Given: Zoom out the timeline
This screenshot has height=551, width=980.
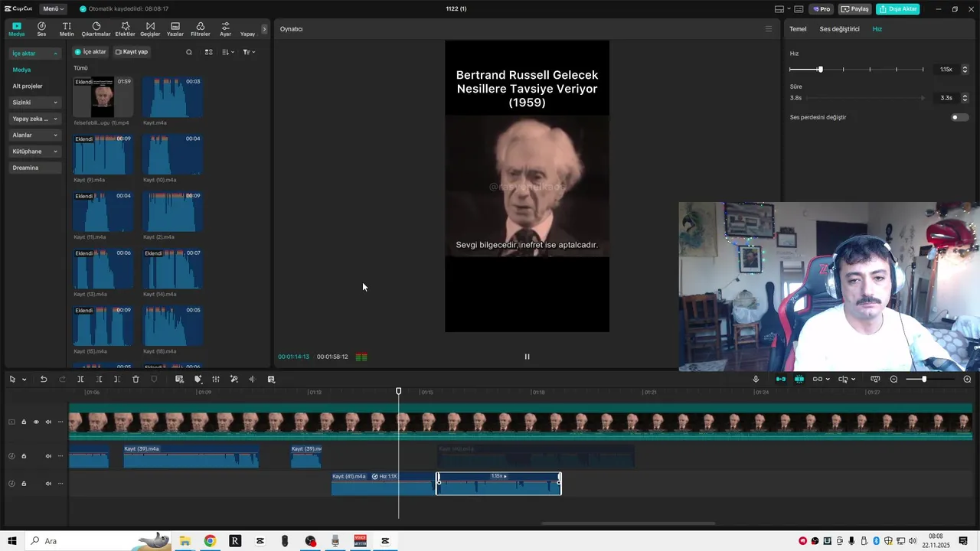Looking at the screenshot, I should tap(893, 380).
